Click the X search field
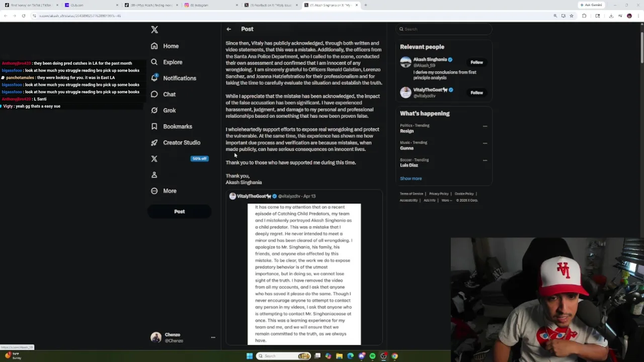The width and height of the screenshot is (644, 362). pos(443,29)
